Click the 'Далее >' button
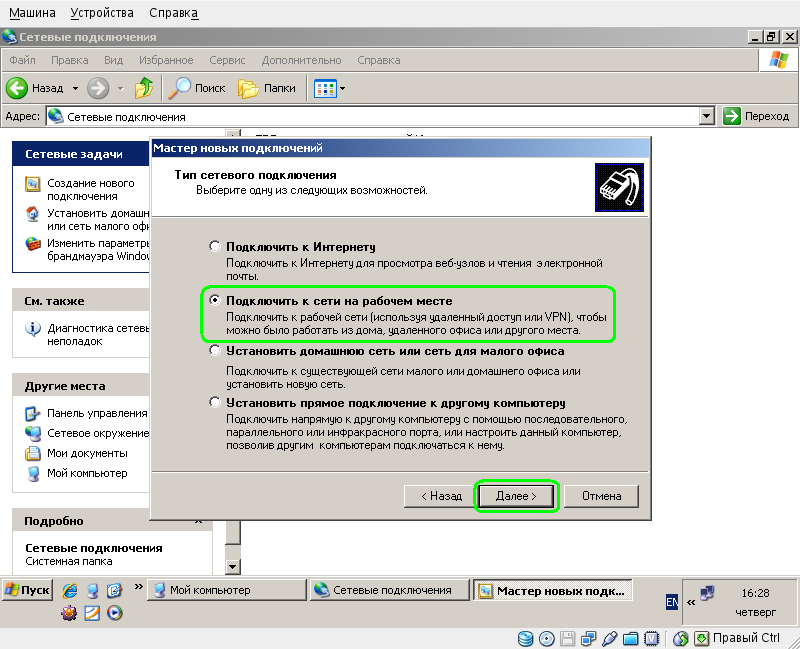Viewport: 800px width, 649px height. click(x=516, y=496)
